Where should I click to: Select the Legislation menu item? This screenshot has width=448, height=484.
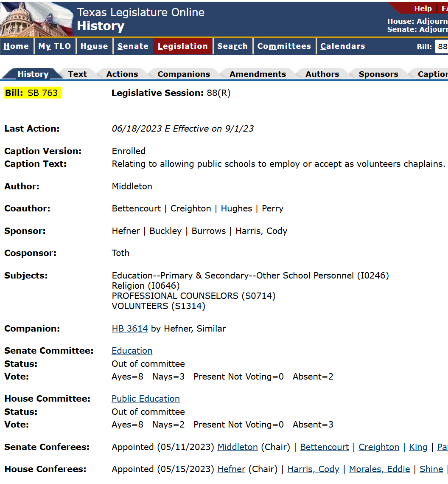[x=183, y=46]
